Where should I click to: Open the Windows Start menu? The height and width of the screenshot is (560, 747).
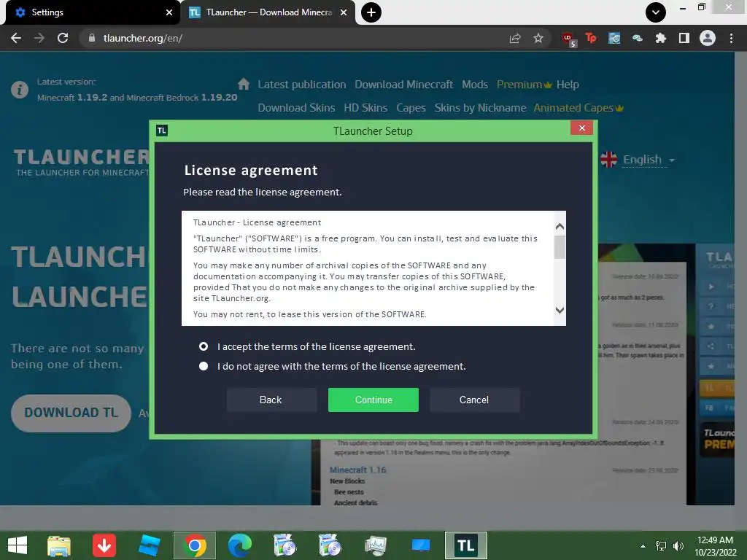(x=18, y=545)
